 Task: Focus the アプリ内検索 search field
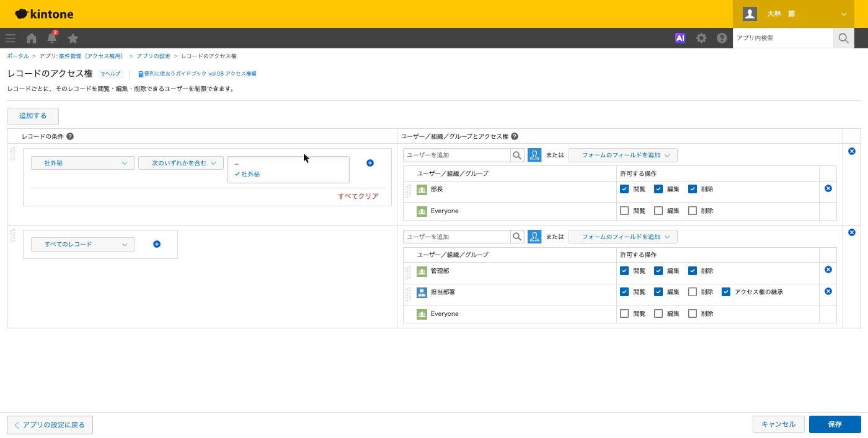(x=783, y=38)
